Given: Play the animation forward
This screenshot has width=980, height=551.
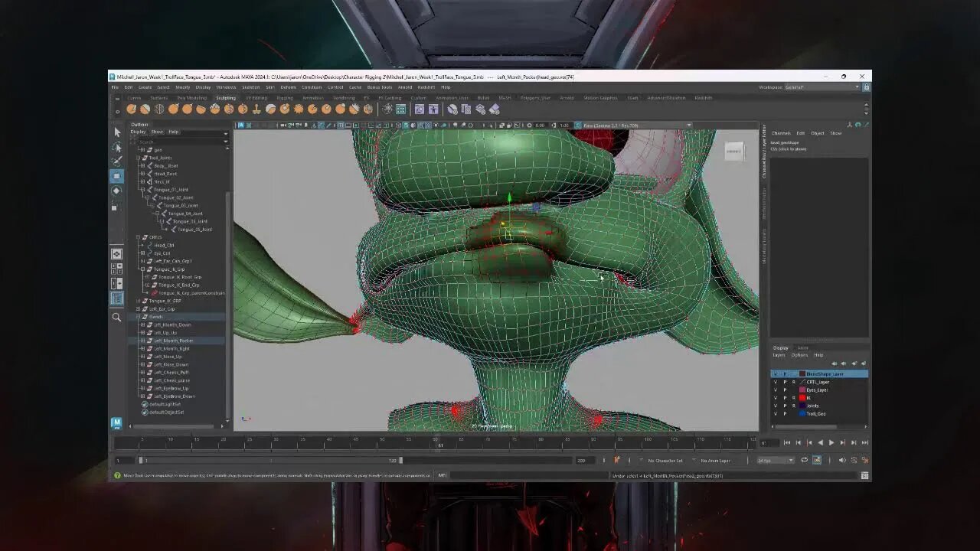Looking at the screenshot, I should click(831, 442).
